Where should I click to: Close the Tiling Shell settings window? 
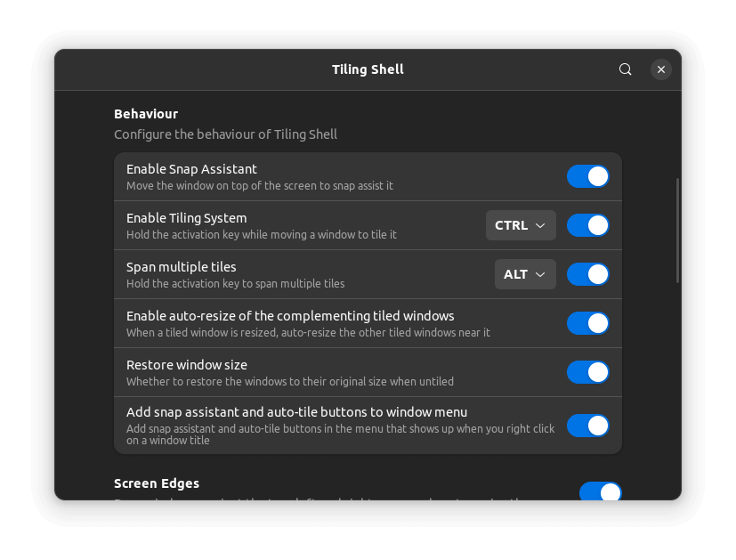pyautogui.click(x=660, y=69)
